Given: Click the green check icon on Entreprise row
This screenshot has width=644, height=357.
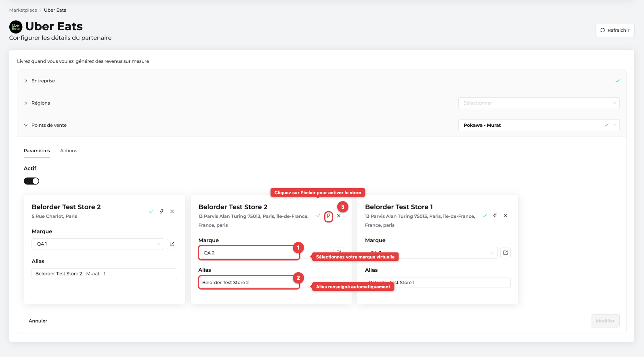Looking at the screenshot, I should tap(617, 81).
